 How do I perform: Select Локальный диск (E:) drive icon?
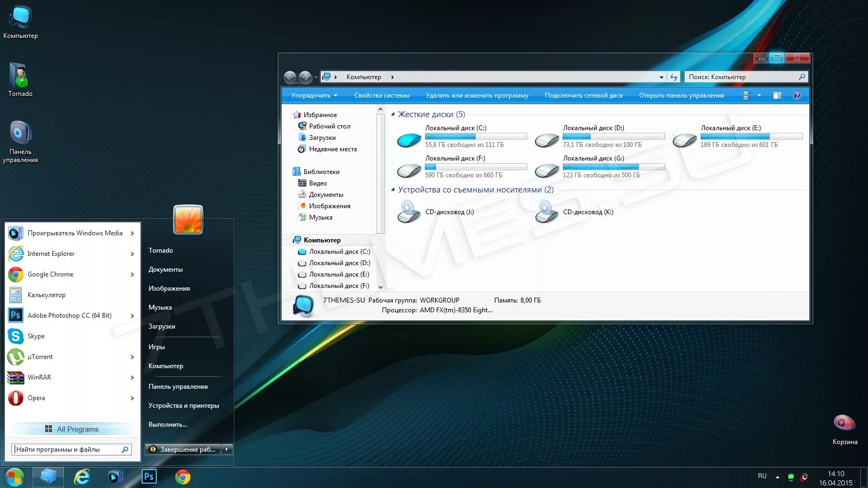pyautogui.click(x=685, y=140)
